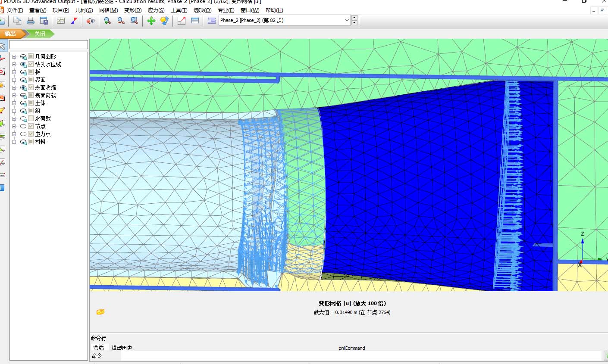Uncheck the 节点 checkbox

coord(31,126)
